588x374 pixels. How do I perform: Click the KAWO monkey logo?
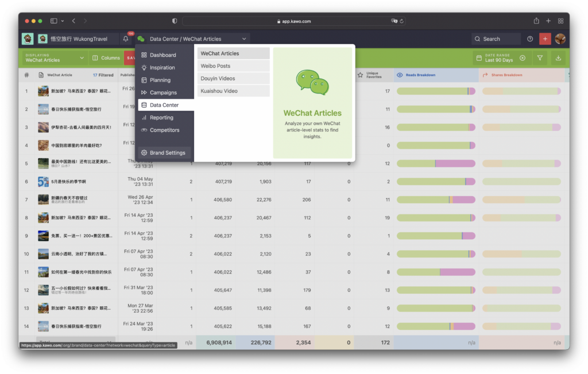(x=28, y=38)
